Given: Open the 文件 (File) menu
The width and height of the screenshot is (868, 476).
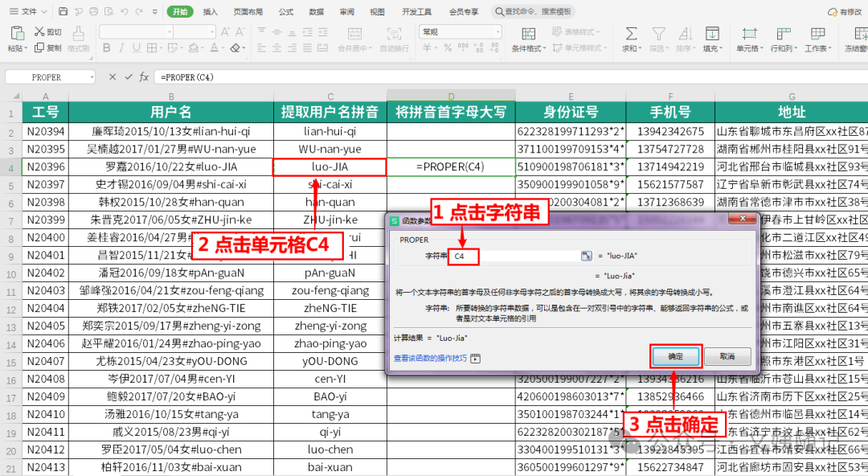Looking at the screenshot, I should 29,11.
